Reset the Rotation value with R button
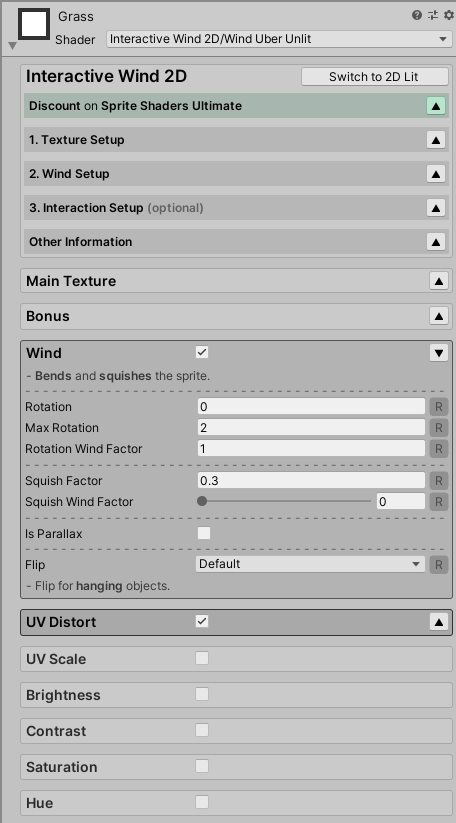The height and width of the screenshot is (823, 456). (x=439, y=407)
